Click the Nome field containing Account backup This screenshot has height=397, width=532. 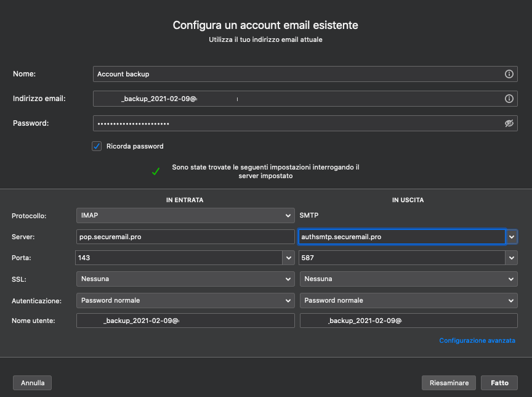pos(296,74)
